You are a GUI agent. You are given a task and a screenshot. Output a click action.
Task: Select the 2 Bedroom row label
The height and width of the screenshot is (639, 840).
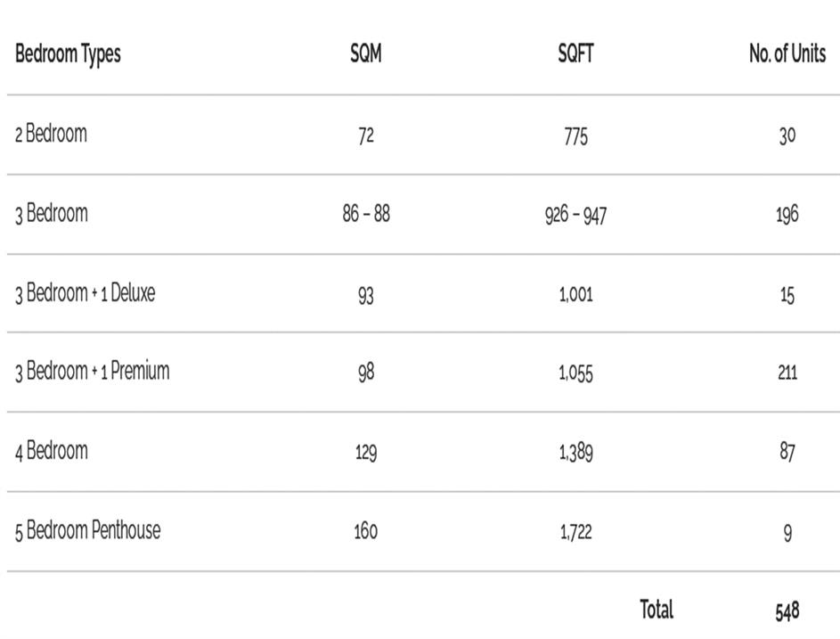51,135
